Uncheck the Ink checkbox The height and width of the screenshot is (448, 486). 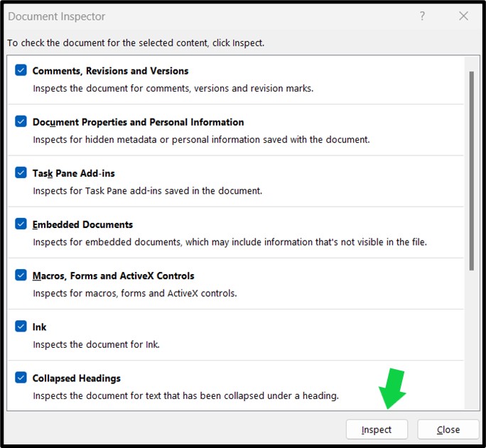tap(21, 326)
